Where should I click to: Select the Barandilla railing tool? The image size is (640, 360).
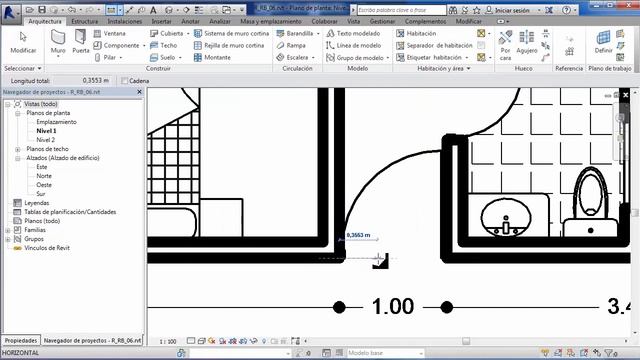coord(295,33)
